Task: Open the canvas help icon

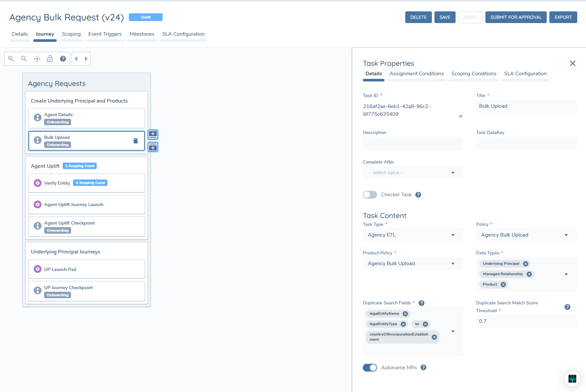Action: pos(63,59)
